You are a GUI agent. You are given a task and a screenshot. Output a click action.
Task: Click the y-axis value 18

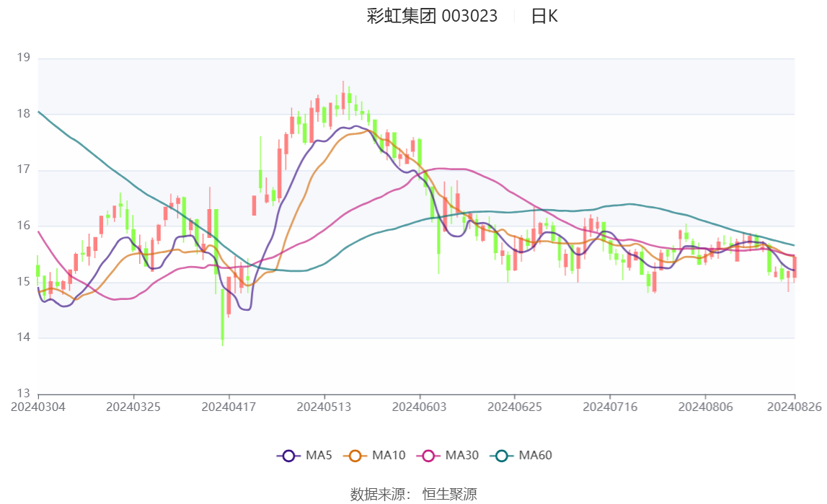(24, 113)
